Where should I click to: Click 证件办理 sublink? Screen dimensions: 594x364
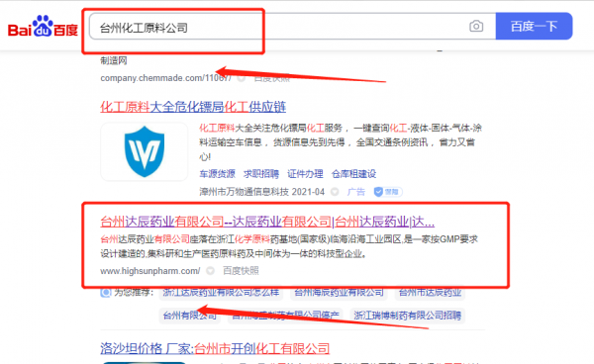point(305,174)
